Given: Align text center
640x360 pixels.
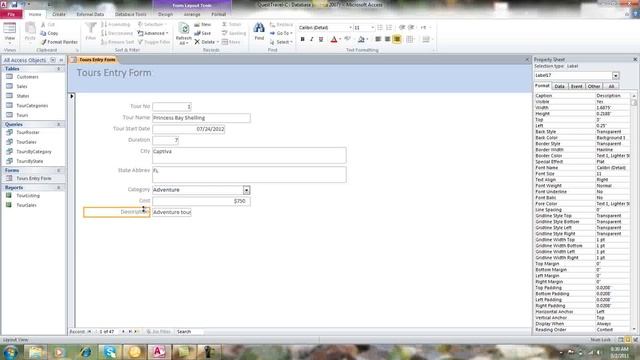Looking at the screenshot, I should (387, 39).
